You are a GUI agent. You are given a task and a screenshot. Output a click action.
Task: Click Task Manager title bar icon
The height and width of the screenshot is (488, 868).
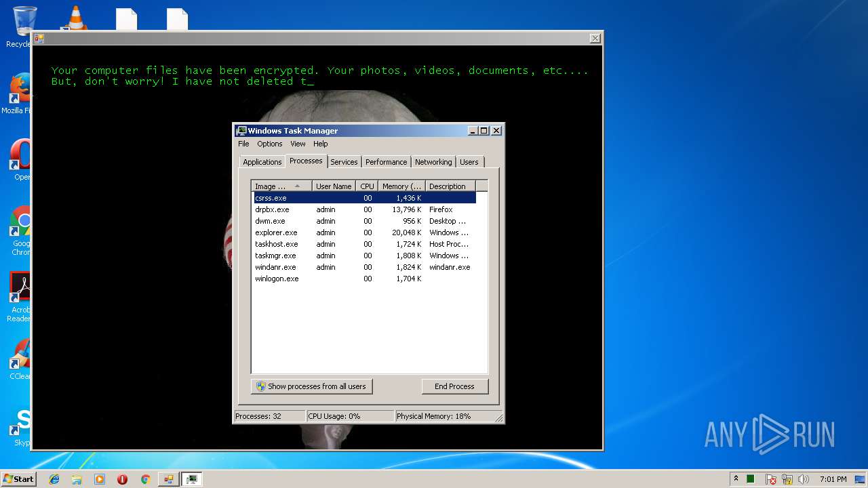click(241, 131)
